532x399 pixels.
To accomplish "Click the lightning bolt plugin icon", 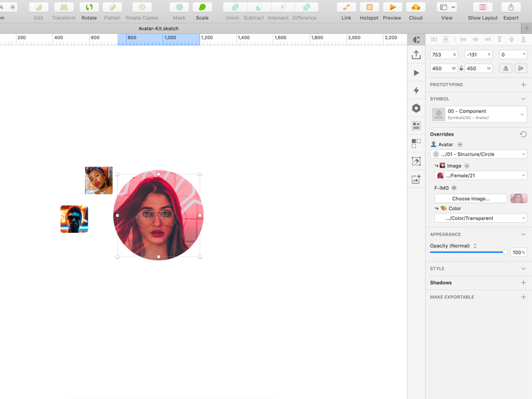I will [x=416, y=90].
